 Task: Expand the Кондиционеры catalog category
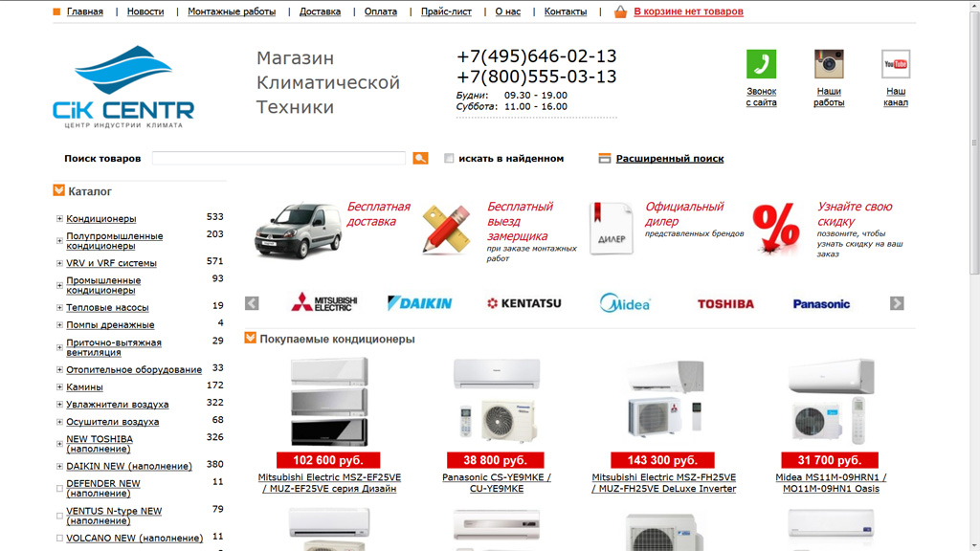[x=59, y=219]
